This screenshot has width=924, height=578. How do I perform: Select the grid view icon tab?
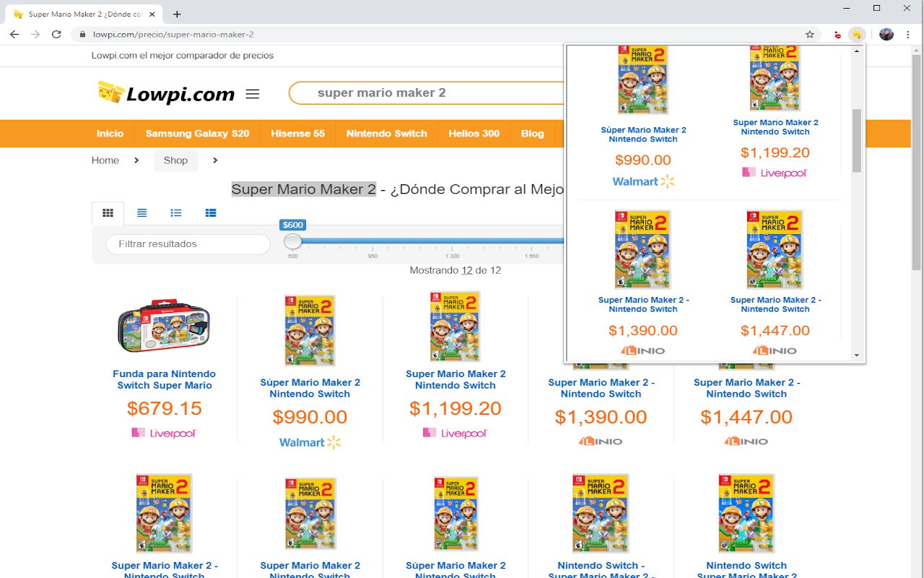(108, 213)
